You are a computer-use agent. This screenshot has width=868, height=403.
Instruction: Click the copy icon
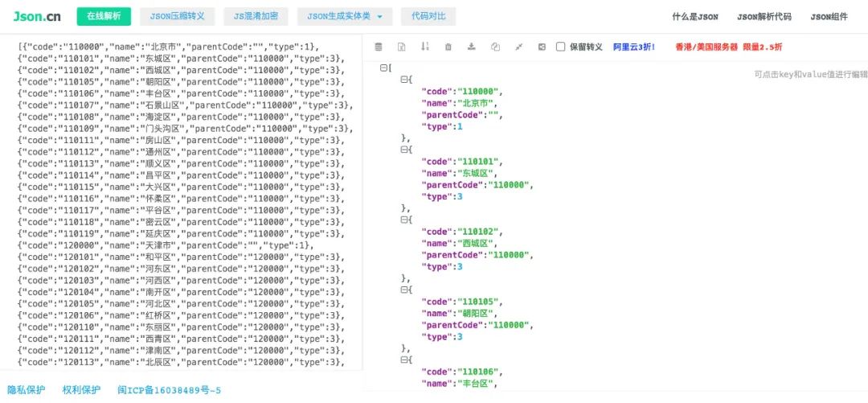(495, 47)
